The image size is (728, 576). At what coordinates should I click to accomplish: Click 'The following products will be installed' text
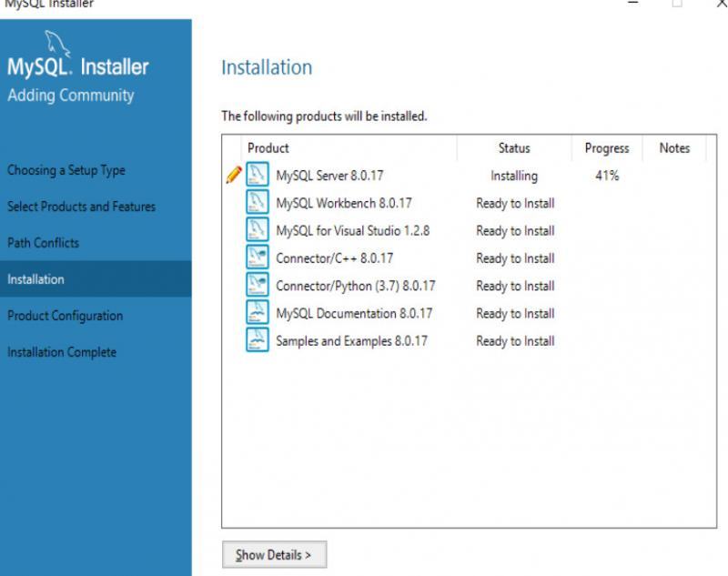point(324,116)
